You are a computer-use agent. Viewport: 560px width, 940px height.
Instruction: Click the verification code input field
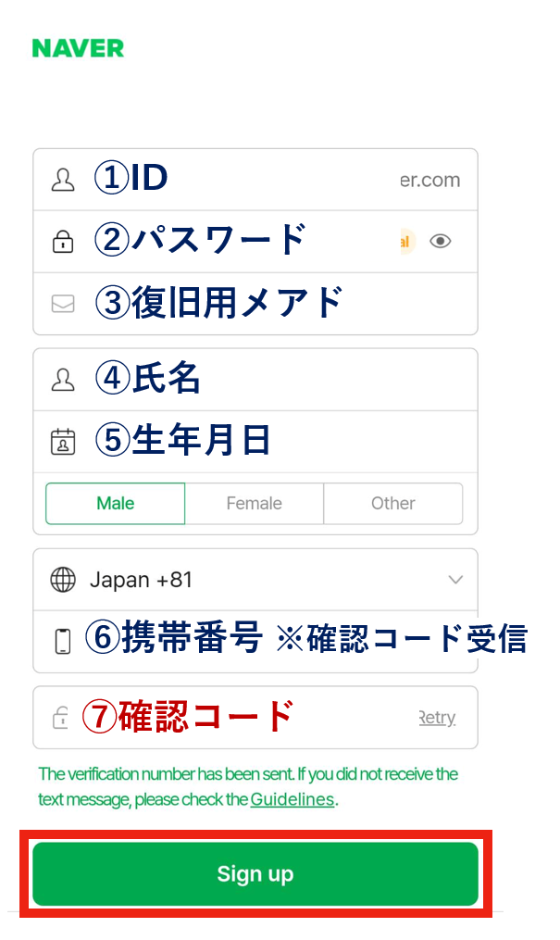pos(241,718)
